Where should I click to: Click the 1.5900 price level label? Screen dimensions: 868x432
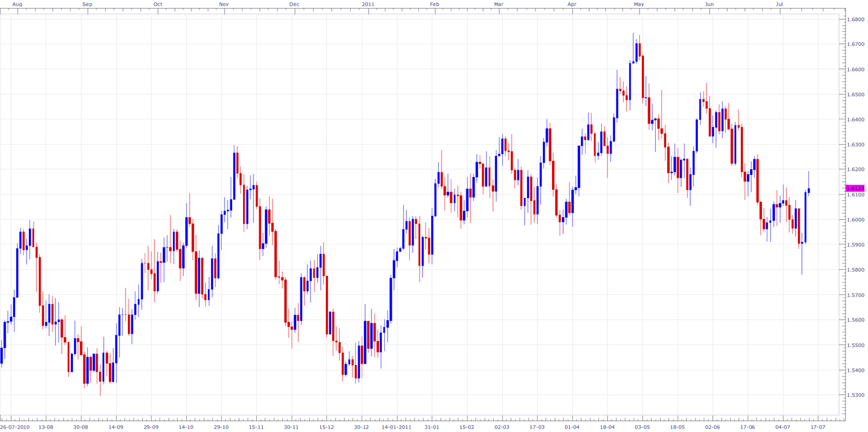coord(855,245)
